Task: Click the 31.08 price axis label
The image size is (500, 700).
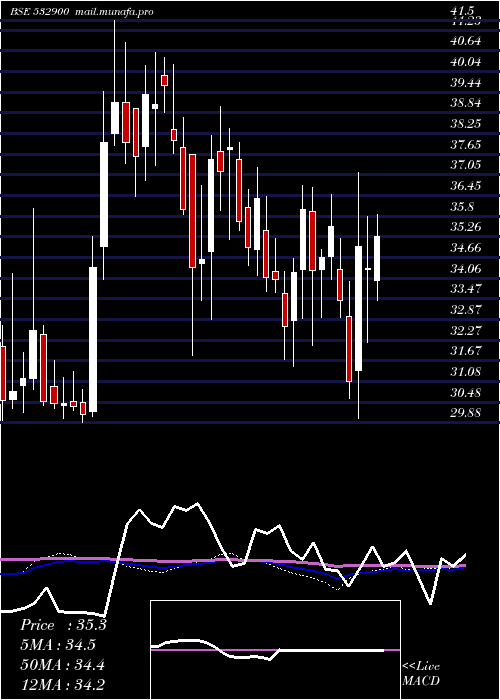Action: pyautogui.click(x=466, y=371)
